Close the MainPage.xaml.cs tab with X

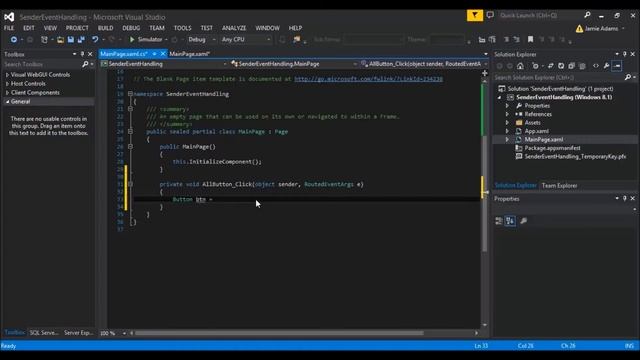tap(163, 53)
